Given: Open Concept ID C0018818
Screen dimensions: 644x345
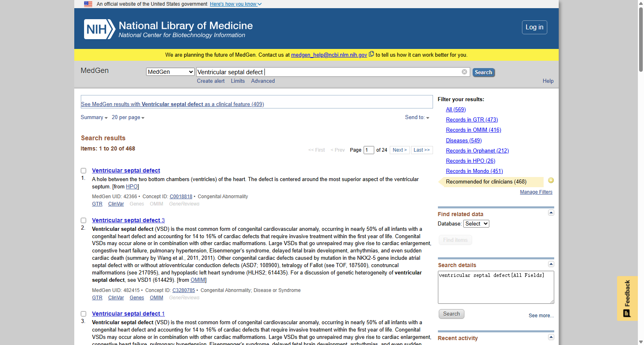Looking at the screenshot, I should (x=181, y=197).
